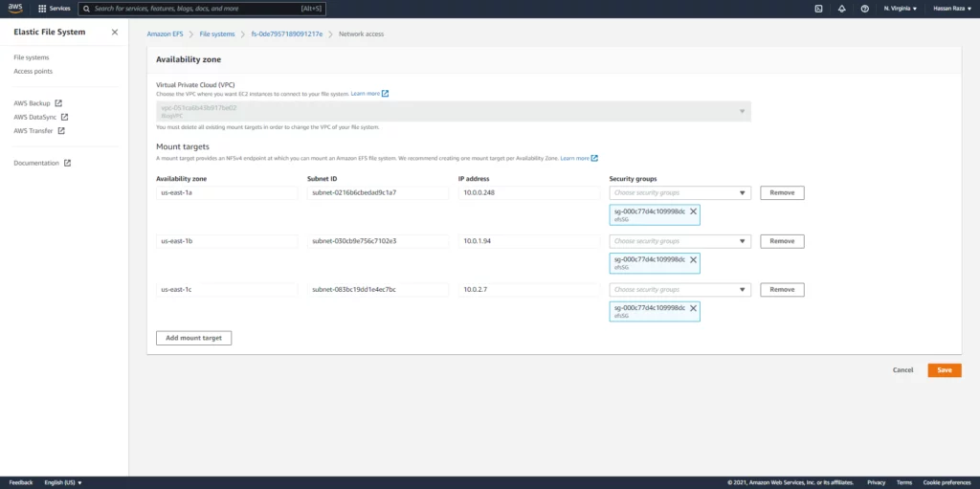
Task: Open English (US) language selector
Action: pyautogui.click(x=63, y=482)
